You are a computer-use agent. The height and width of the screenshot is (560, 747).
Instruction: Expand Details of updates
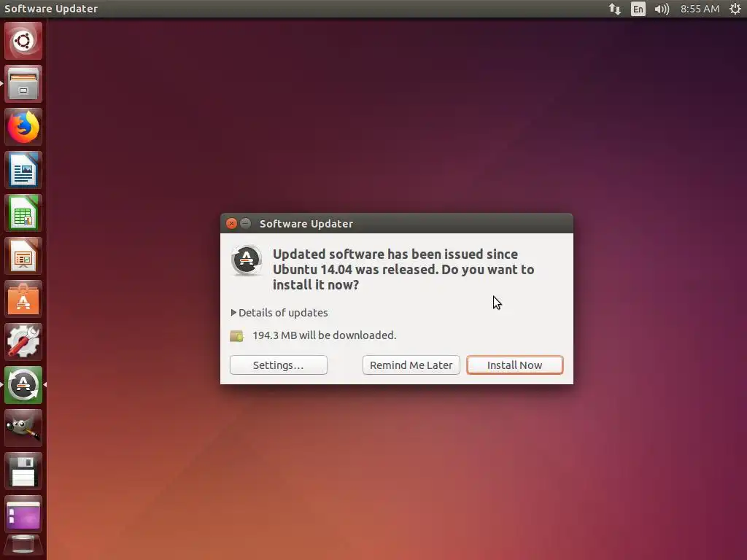[279, 312]
